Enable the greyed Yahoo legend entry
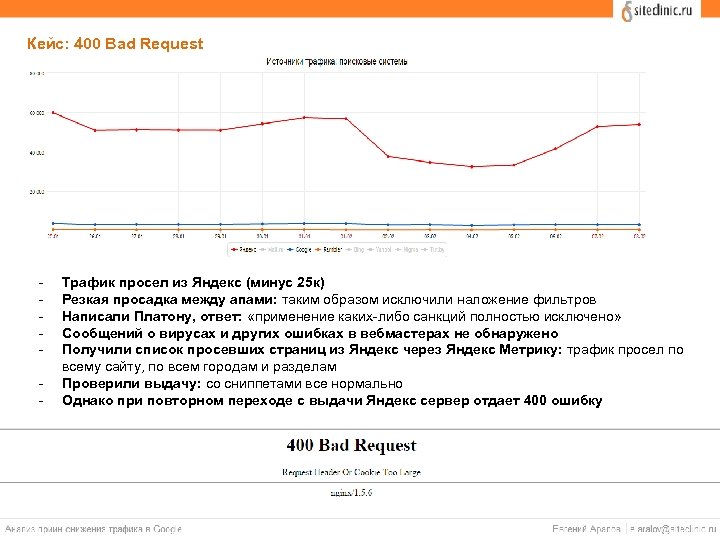Screen dimensions: 720x540 pos(379,250)
